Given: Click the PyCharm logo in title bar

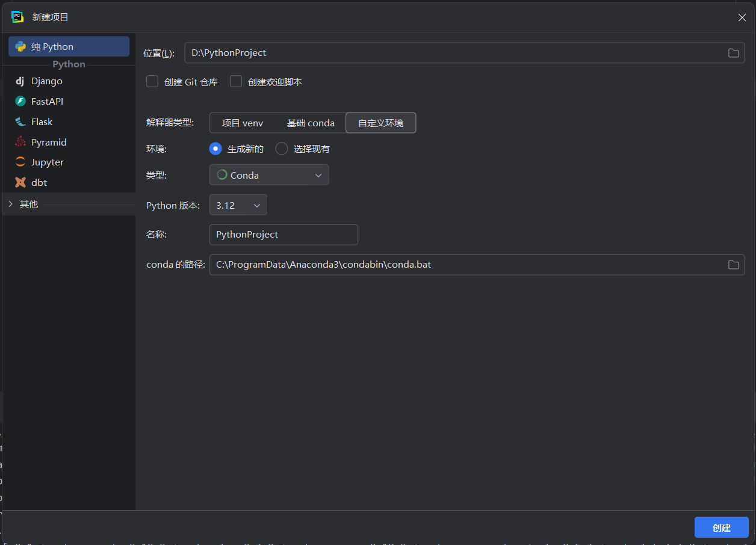Looking at the screenshot, I should point(17,17).
